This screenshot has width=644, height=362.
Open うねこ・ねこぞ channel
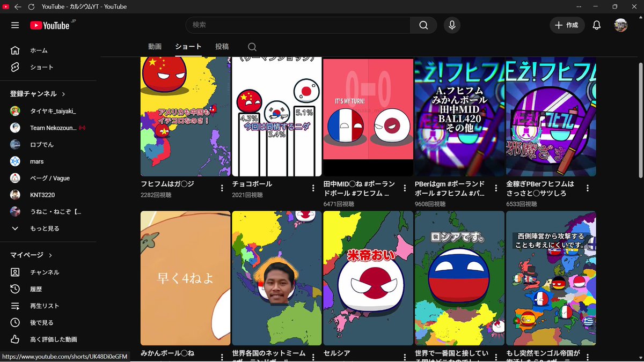(x=48, y=212)
